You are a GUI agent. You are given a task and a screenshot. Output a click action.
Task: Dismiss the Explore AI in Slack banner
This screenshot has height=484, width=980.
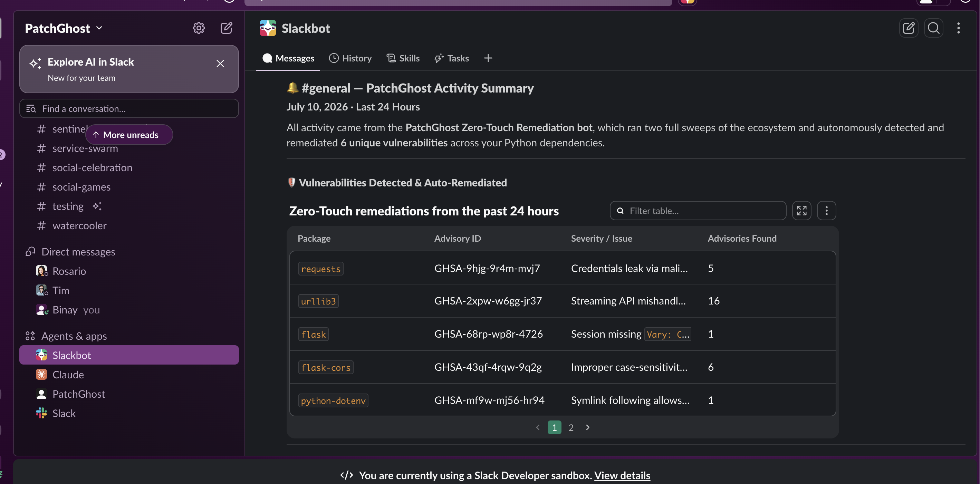tap(220, 64)
